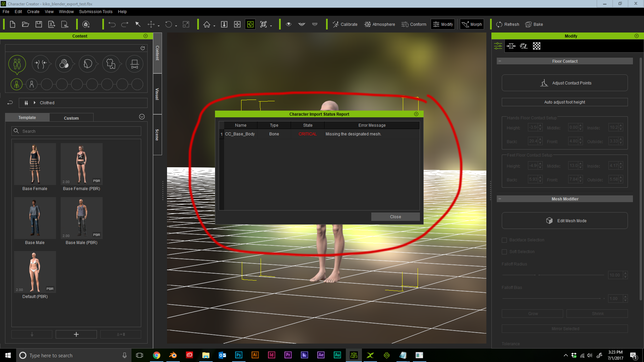Choose the Select arrow tool
This screenshot has width=644, height=362.
pyautogui.click(x=138, y=24)
